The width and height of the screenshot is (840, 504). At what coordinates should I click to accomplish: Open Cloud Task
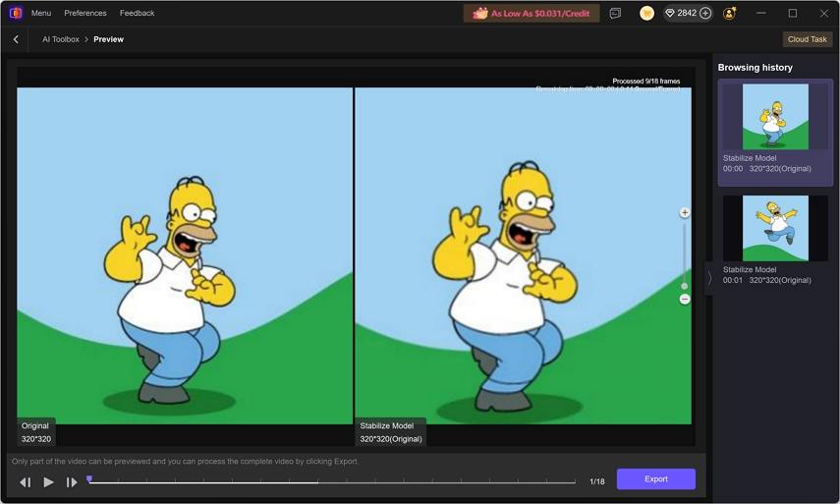(807, 39)
